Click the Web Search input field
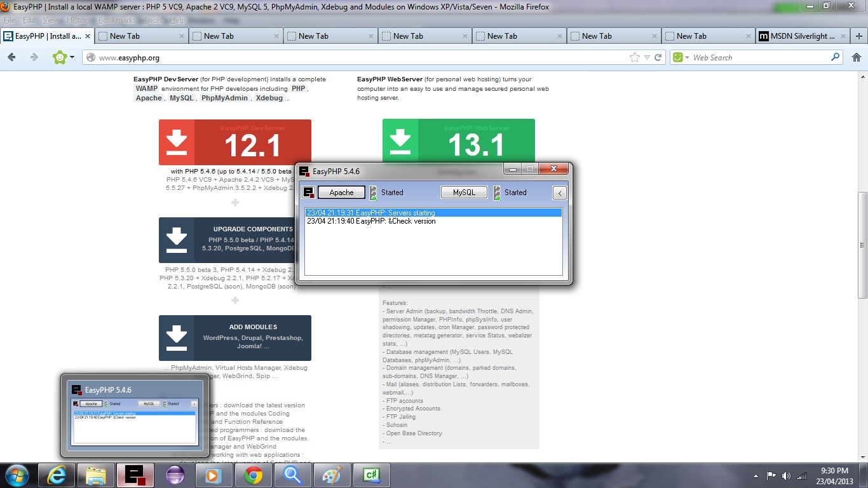This screenshot has height=488, width=868. tap(760, 57)
